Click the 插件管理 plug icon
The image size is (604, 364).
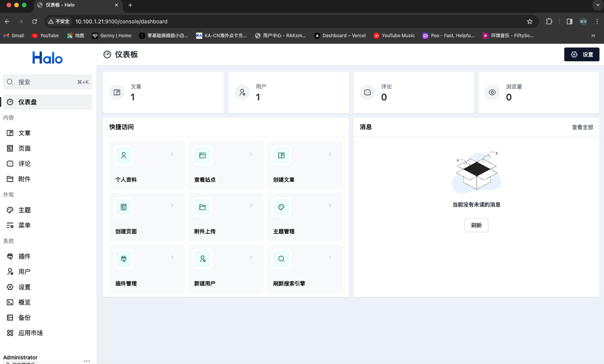pos(124,259)
